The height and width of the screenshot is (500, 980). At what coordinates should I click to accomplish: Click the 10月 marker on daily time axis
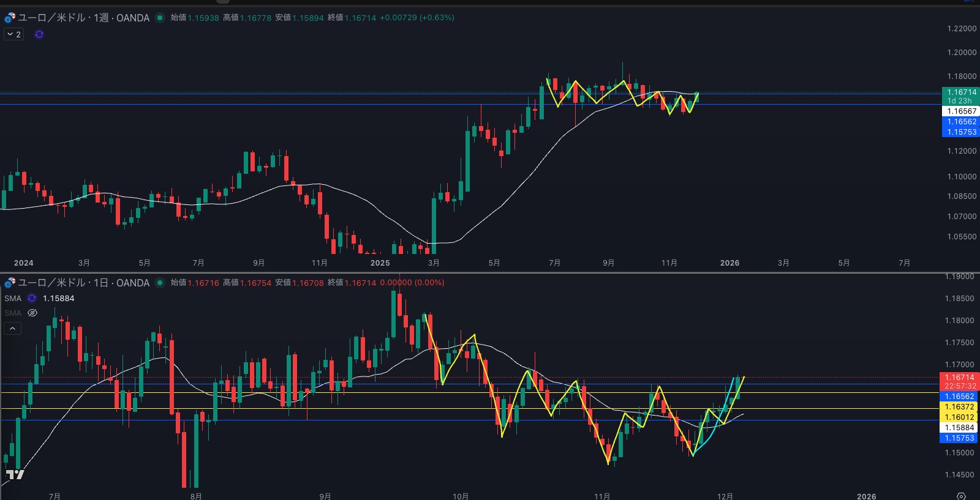(x=461, y=496)
